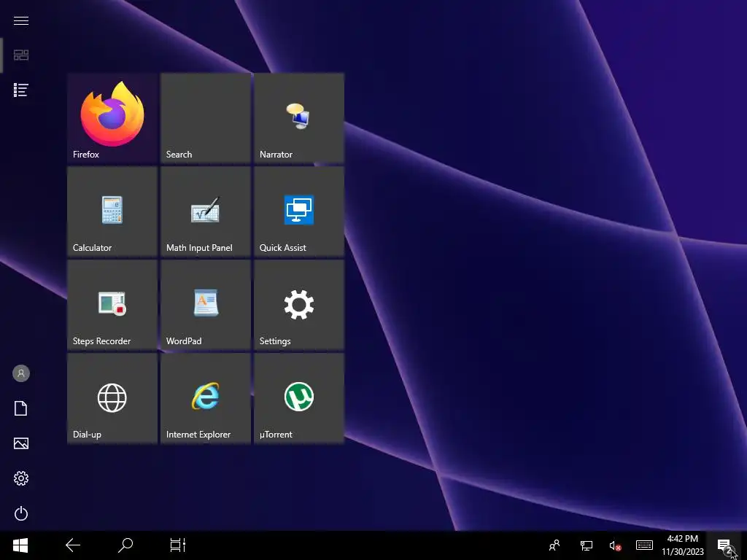Screen dimensions: 747x560
Task: Open the Quick Assist tile
Action: point(298,211)
